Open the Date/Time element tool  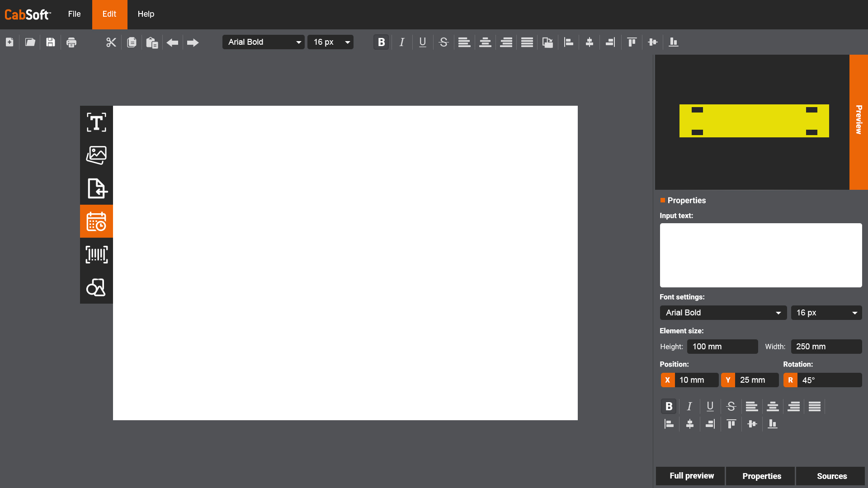click(x=96, y=221)
